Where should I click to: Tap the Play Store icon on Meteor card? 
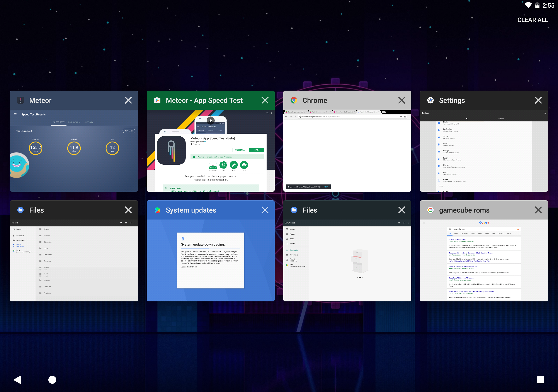[x=157, y=100]
